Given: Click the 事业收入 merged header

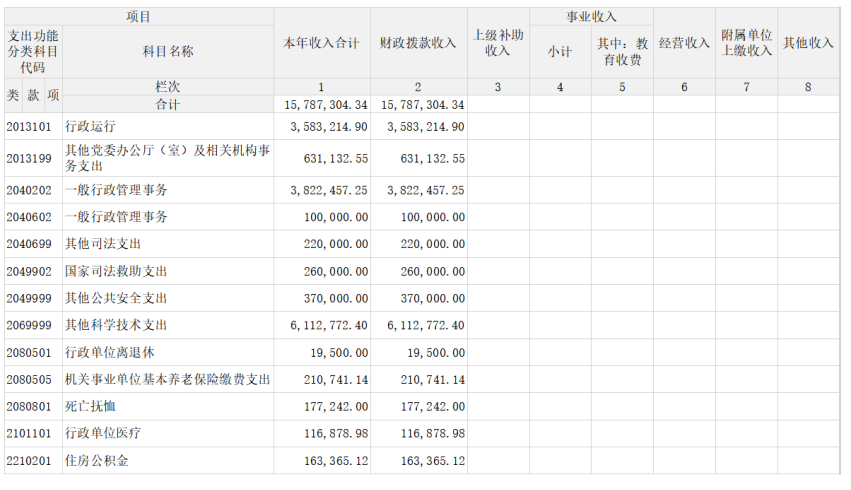Looking at the screenshot, I should 590,17.
